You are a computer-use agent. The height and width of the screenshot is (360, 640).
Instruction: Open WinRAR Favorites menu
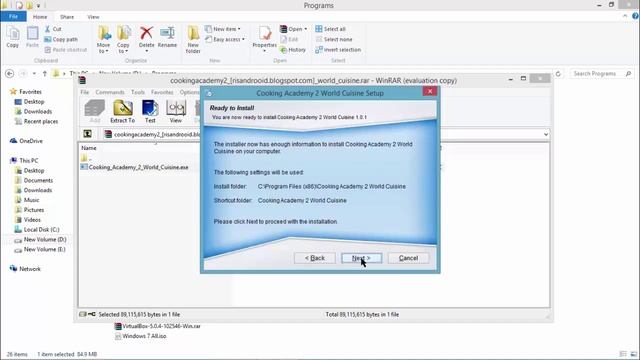pyautogui.click(x=162, y=92)
